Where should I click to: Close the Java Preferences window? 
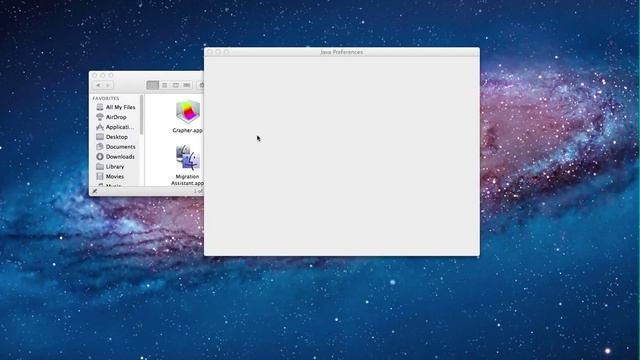coord(210,52)
